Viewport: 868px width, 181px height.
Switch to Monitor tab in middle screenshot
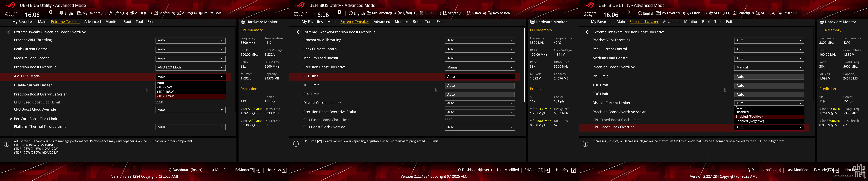pos(401,22)
